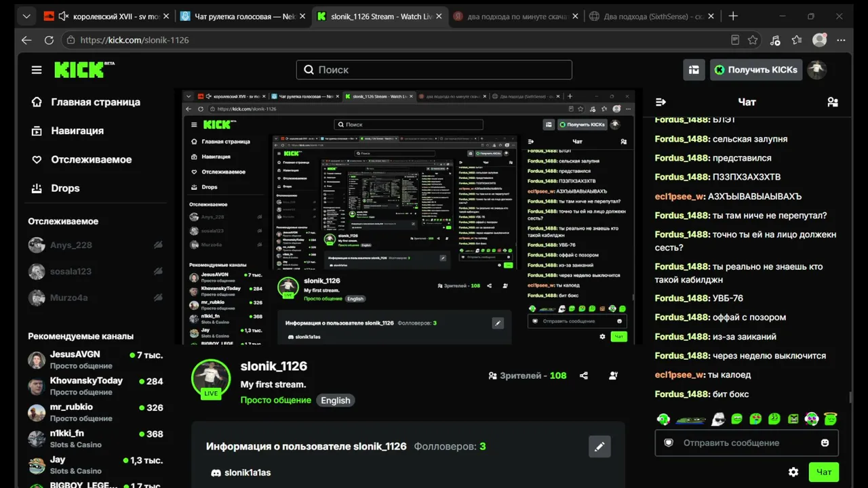Insert the heart-eyes drooling green emote
This screenshot has width=868, height=488.
(755, 420)
